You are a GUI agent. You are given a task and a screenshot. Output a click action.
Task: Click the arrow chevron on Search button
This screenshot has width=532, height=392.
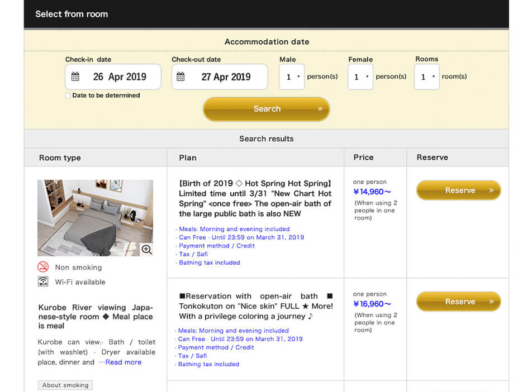[320, 109]
